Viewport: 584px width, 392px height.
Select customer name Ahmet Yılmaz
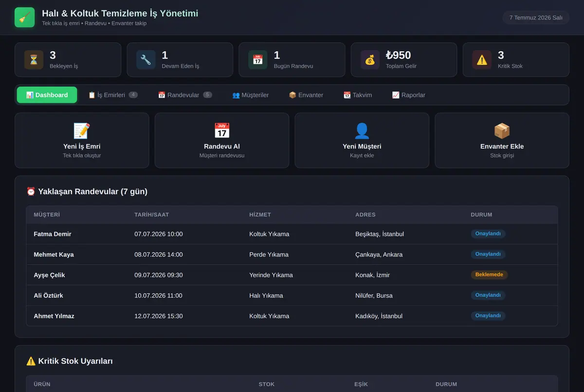tap(54, 316)
